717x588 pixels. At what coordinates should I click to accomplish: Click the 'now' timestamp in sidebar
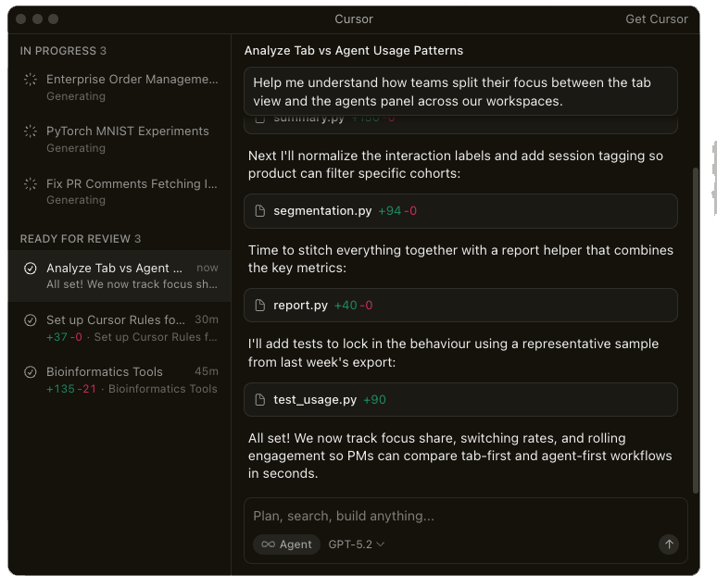208,268
